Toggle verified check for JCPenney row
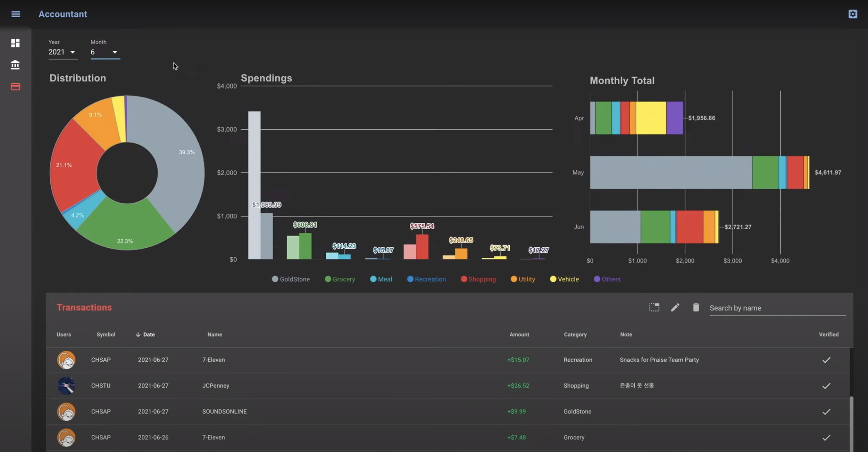 coord(826,386)
